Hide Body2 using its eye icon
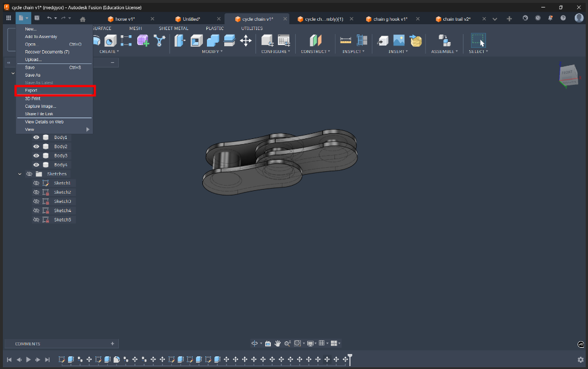Image resolution: width=588 pixels, height=369 pixels. click(x=36, y=146)
